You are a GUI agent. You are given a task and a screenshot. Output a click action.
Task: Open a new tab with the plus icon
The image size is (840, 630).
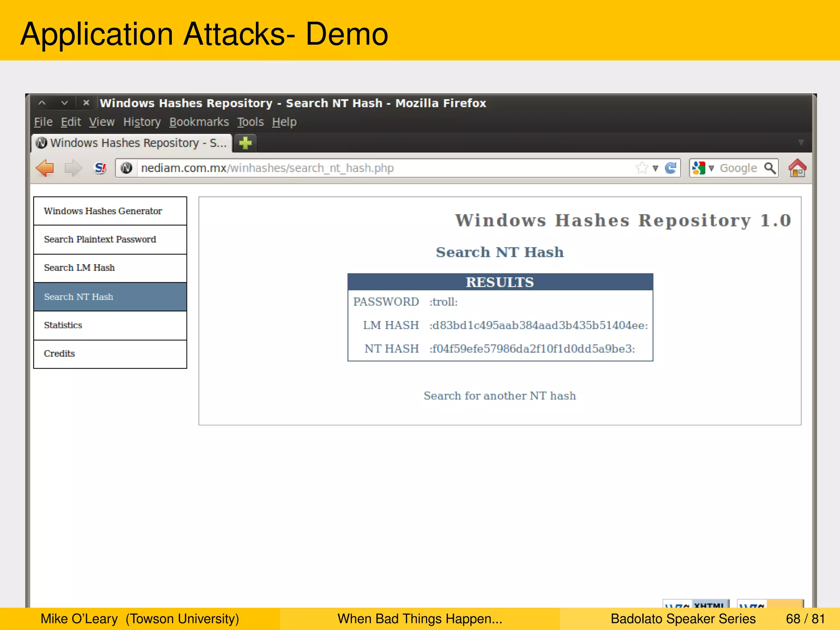pos(245,143)
